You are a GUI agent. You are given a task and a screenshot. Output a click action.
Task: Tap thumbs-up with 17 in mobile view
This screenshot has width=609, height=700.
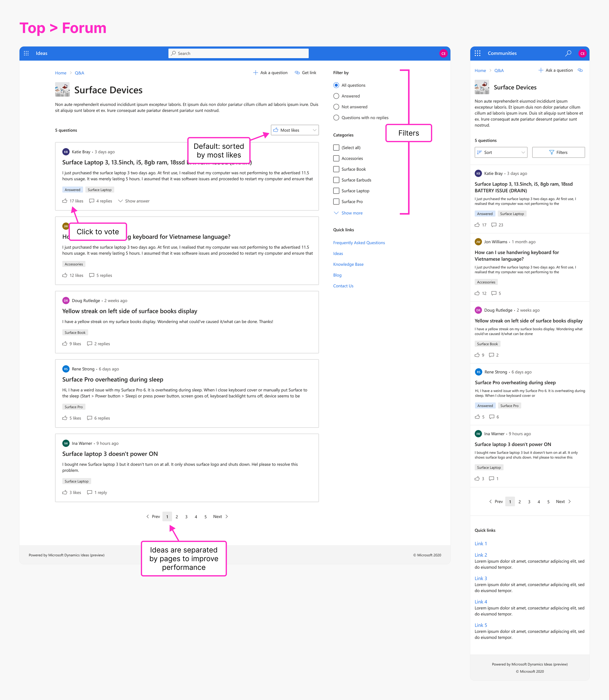pos(477,225)
